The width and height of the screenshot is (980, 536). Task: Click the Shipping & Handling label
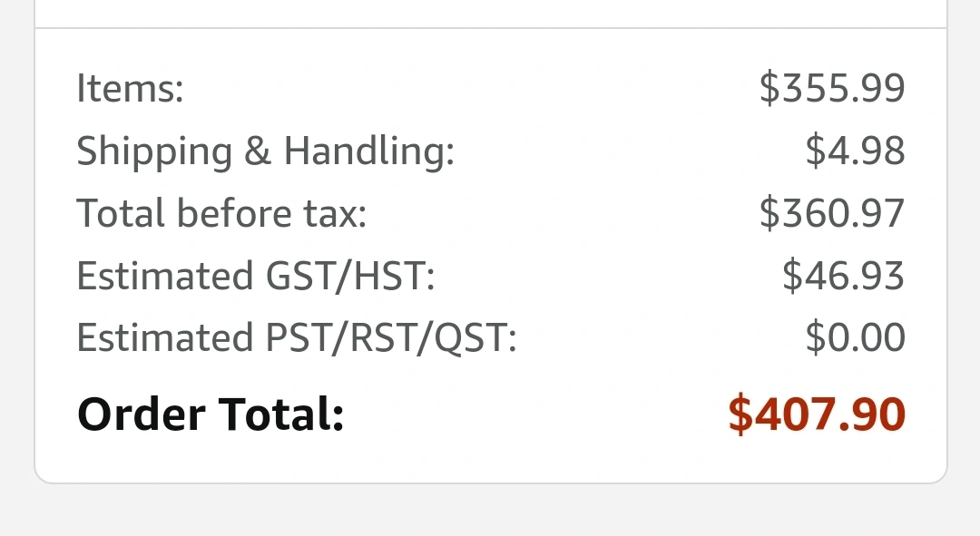(x=266, y=151)
